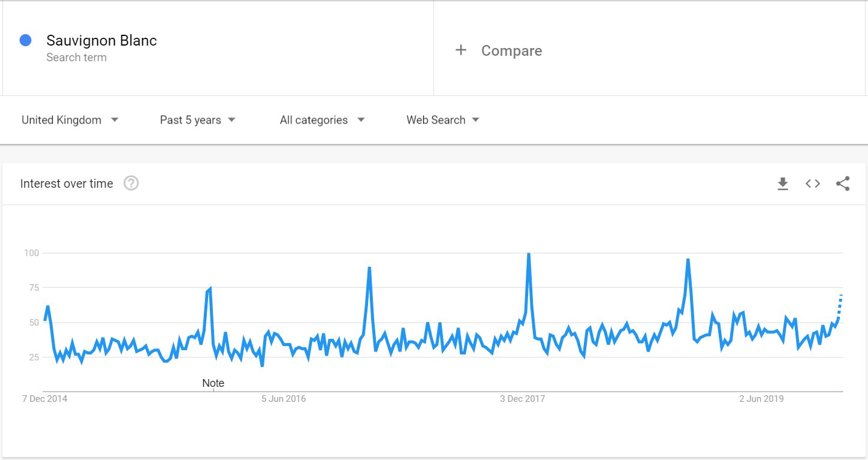868x460 pixels.
Task: Click the Interest over time heading
Action: [x=67, y=184]
